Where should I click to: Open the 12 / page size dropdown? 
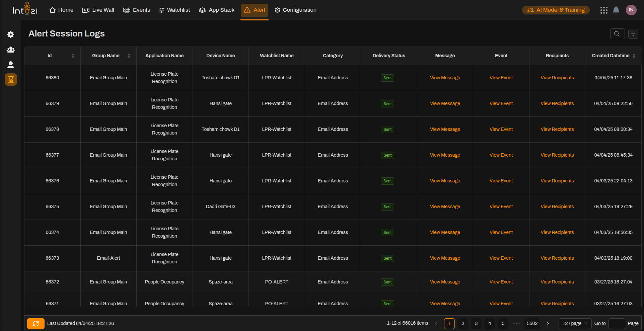click(575, 323)
